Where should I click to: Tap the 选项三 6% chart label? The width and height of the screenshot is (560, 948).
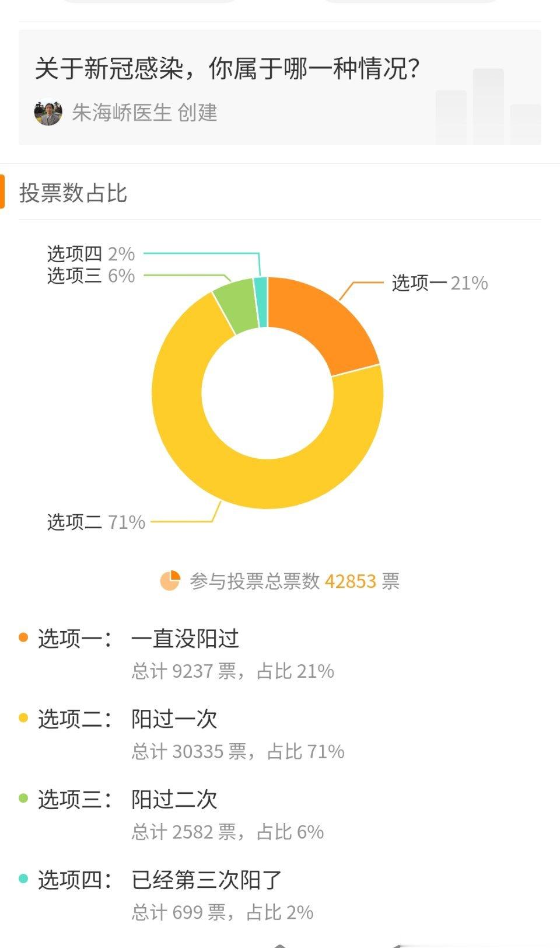tap(91, 276)
